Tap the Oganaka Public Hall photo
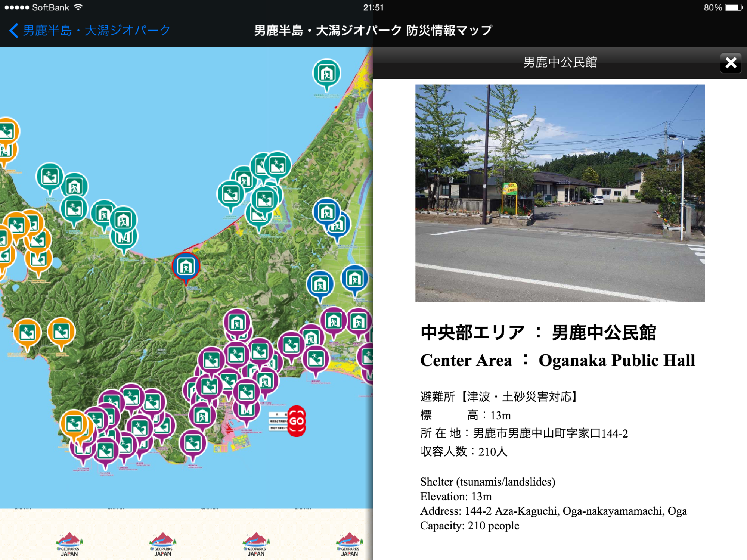This screenshot has height=560, width=747. click(560, 193)
